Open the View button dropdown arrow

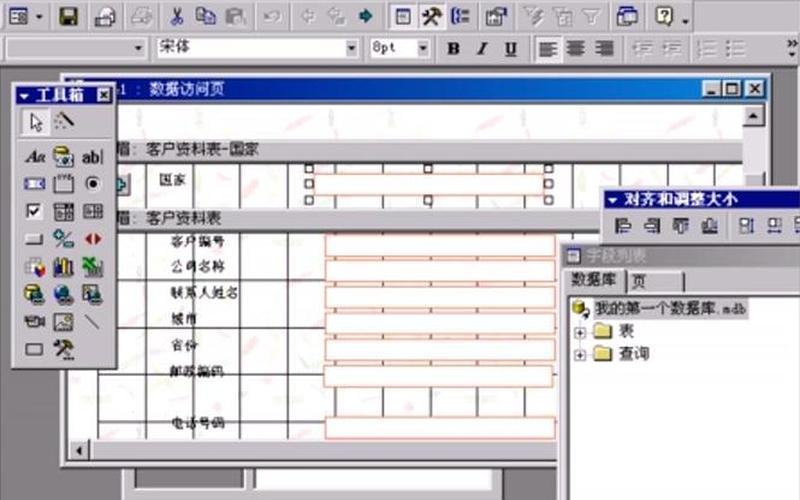click(x=39, y=17)
